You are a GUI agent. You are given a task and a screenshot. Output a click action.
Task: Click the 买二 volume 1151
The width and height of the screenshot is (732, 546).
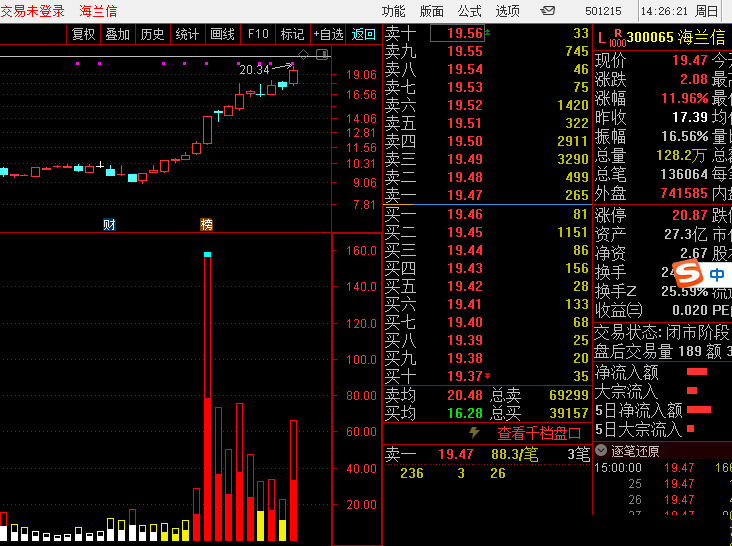coord(573,232)
